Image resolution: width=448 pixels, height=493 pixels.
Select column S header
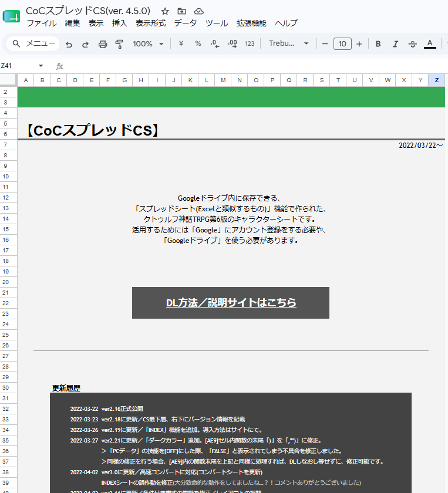click(x=322, y=80)
